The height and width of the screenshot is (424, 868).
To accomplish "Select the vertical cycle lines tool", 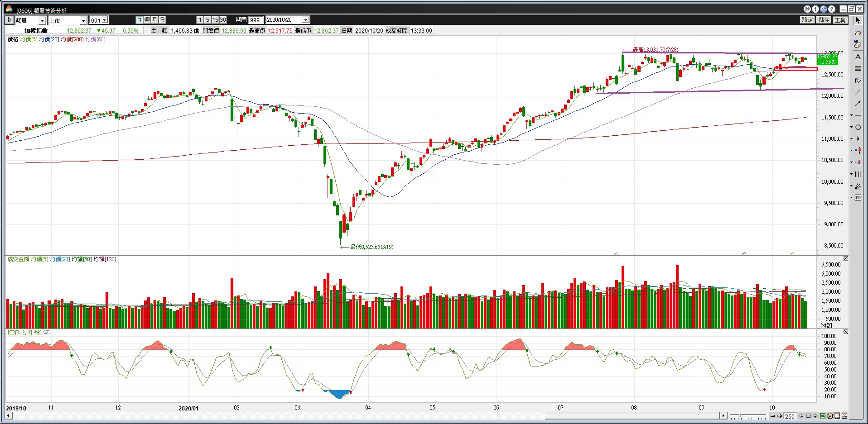I will [x=858, y=174].
